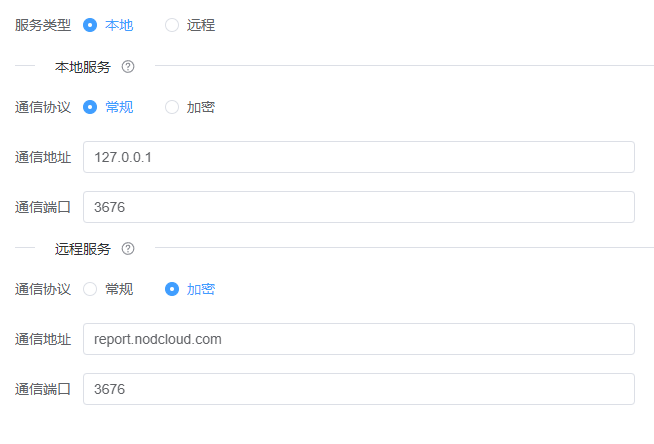
Task: Click 通信地址 label in 远程服务 section
Action: pyautogui.click(x=43, y=339)
